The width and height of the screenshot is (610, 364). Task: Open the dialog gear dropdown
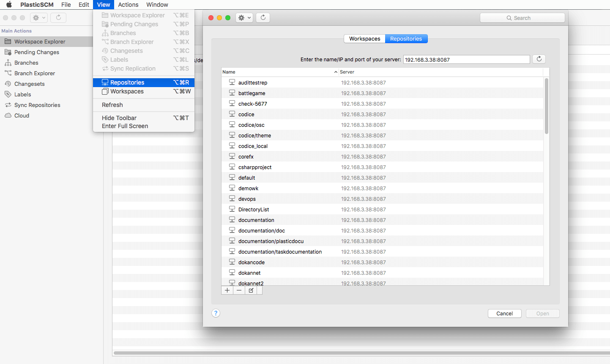click(244, 18)
